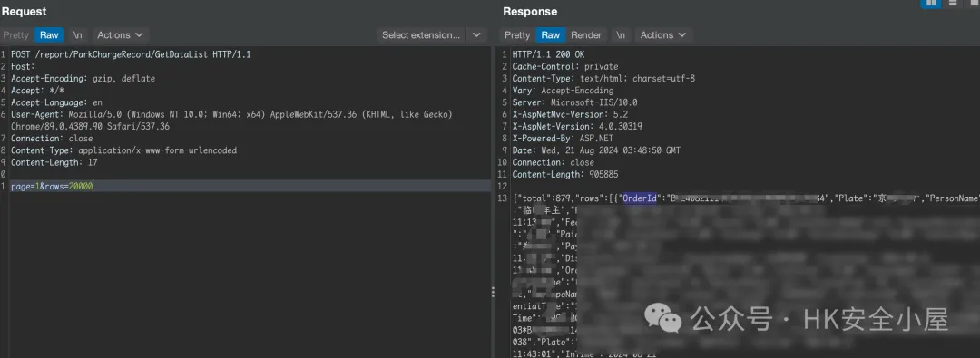The image size is (980, 358).
Task: Click the Content-Length: 905885 header
Action: point(565,174)
